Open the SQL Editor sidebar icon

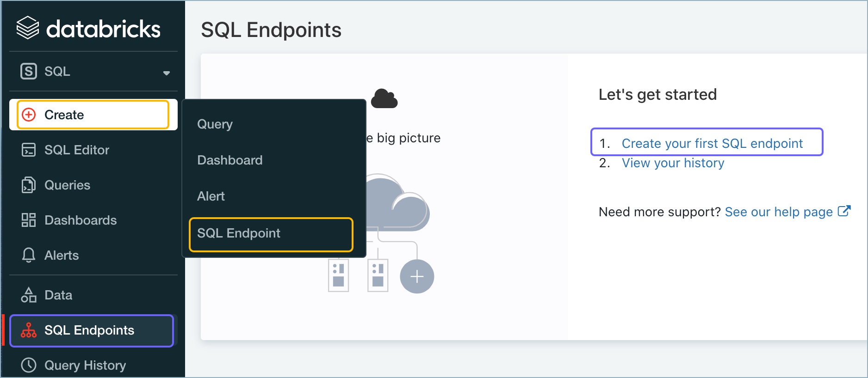pos(29,150)
